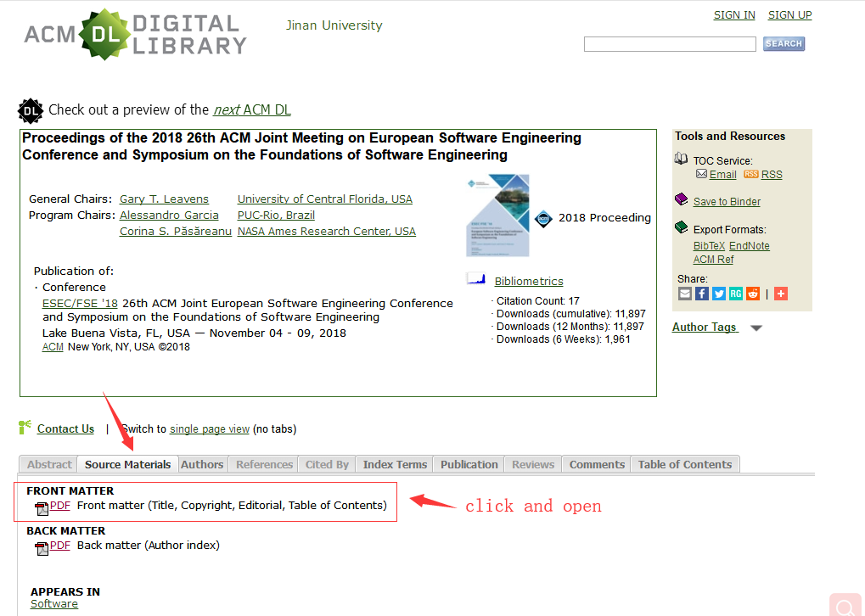Click the PDF icon for Back matter
The image size is (865, 616).
pos(42,547)
